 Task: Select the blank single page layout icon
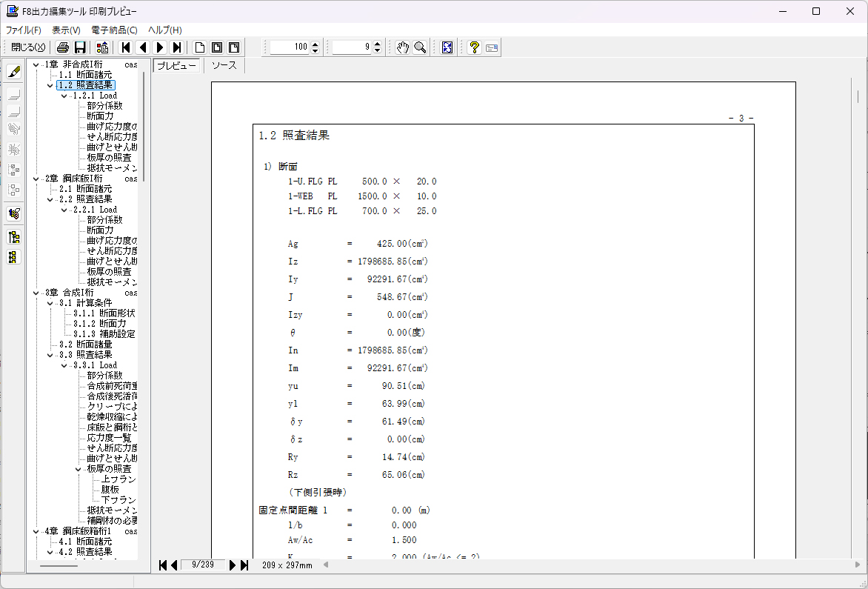pos(200,47)
